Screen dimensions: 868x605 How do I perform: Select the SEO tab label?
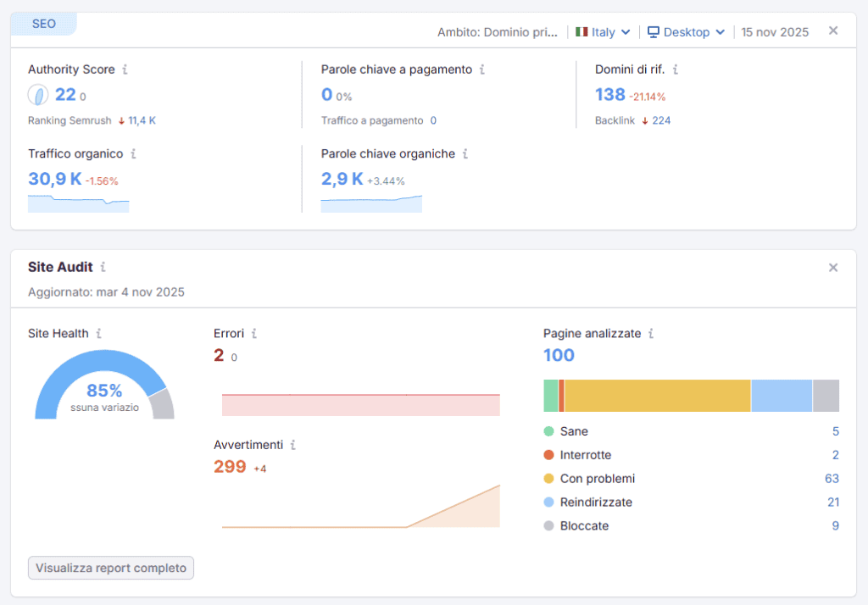click(44, 24)
